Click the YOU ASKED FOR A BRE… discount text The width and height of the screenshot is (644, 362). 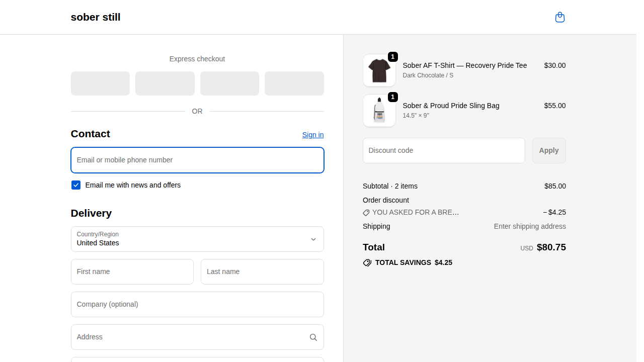[416, 212]
